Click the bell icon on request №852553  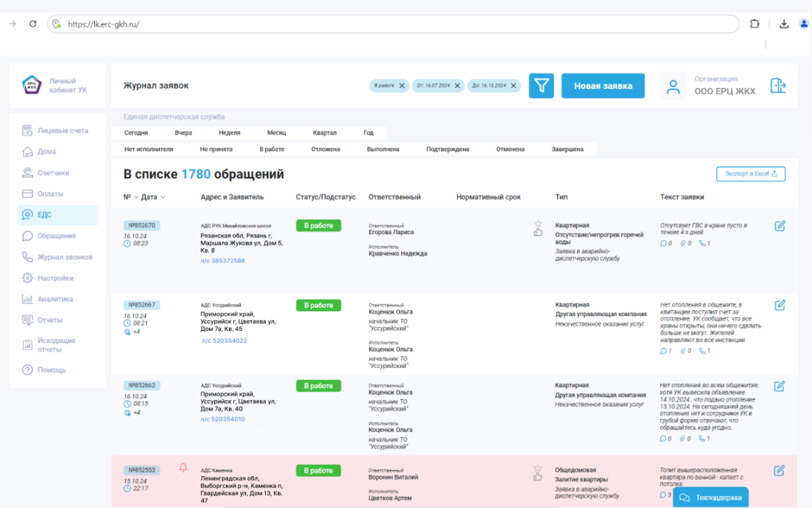point(184,467)
